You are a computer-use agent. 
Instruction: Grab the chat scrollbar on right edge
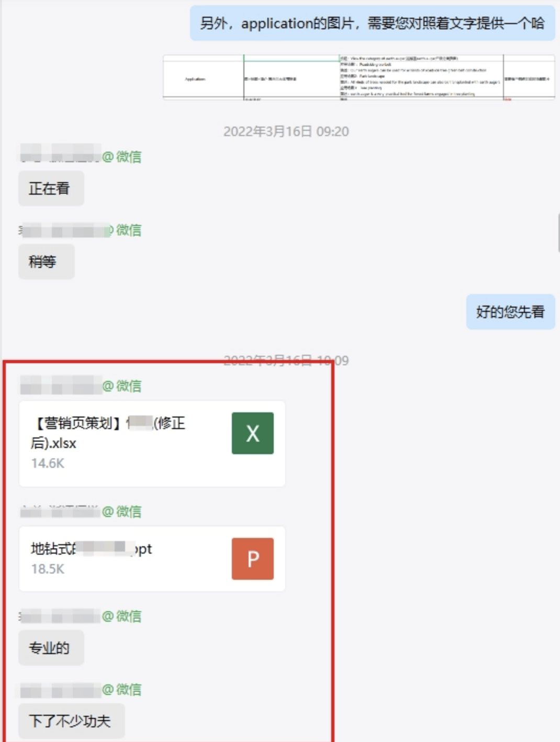[558, 232]
